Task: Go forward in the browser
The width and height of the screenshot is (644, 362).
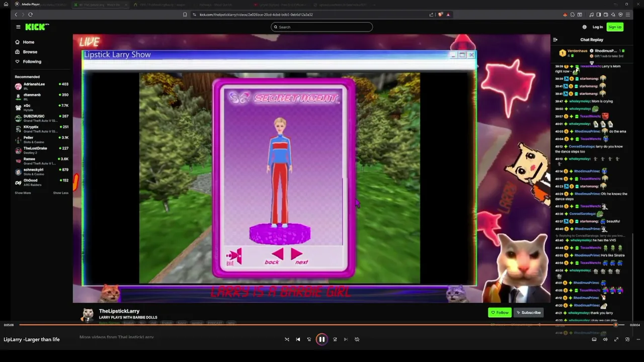Action: 23,15
